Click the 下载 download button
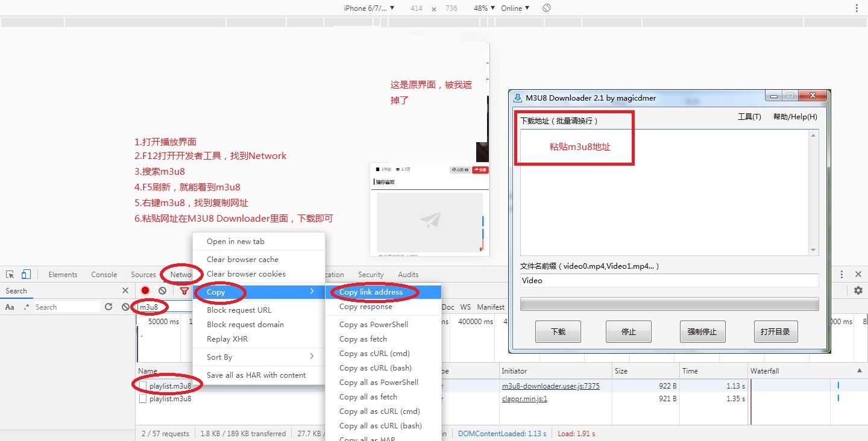Screen dimensions: 868x441 [558, 331]
